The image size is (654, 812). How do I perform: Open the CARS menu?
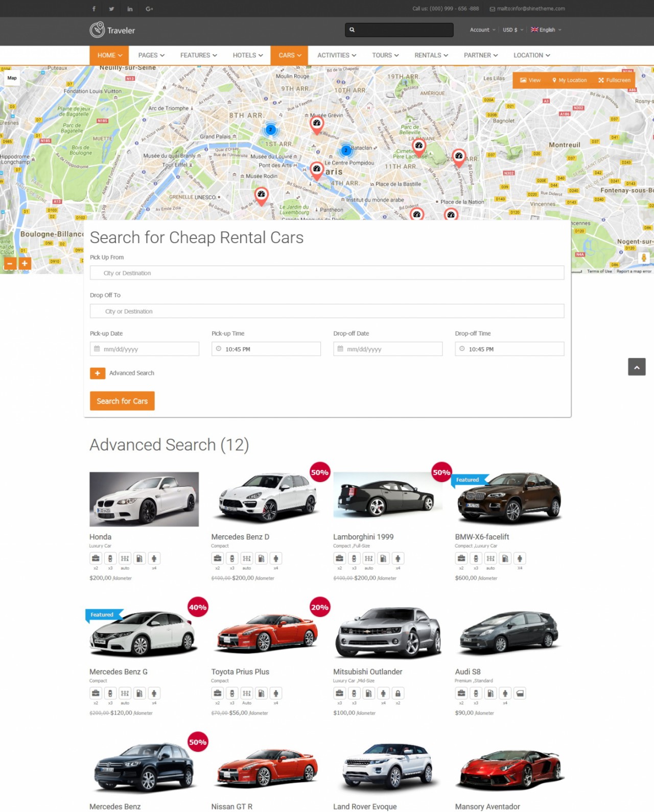point(290,55)
